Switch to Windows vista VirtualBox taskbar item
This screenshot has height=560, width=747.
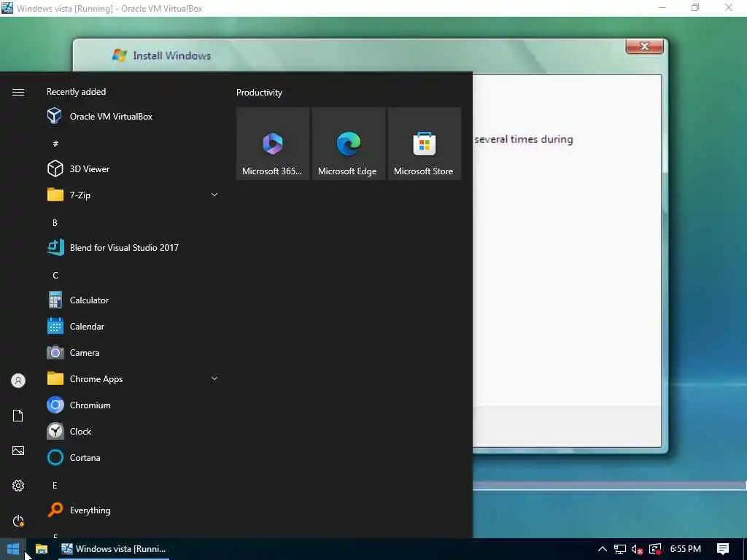tap(115, 549)
